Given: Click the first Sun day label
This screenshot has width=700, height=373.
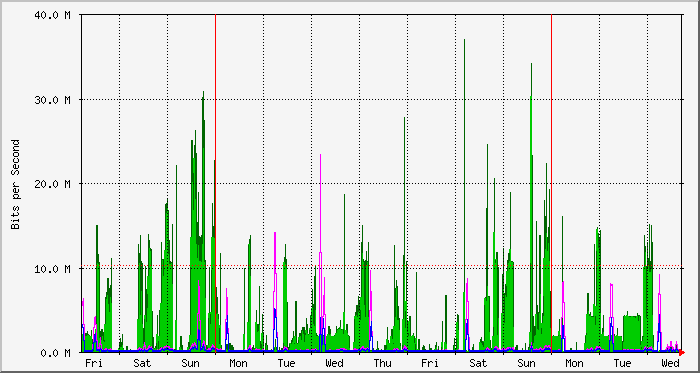Looking at the screenshot, I should pos(190,363).
